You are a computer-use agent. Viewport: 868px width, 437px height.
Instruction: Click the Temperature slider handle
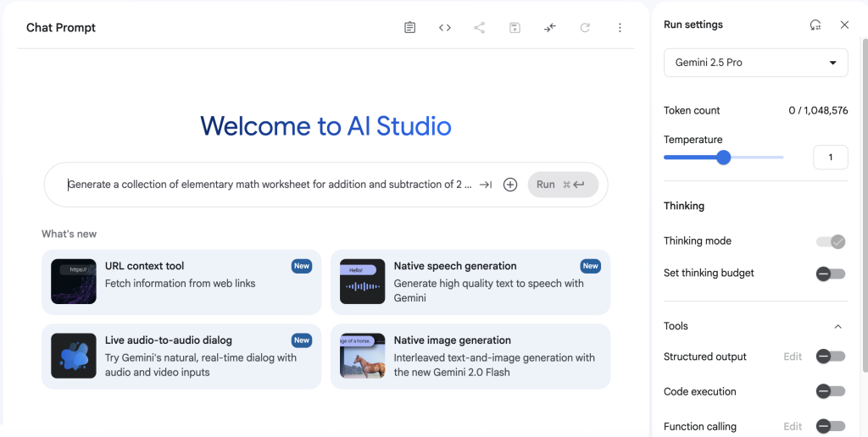(723, 157)
